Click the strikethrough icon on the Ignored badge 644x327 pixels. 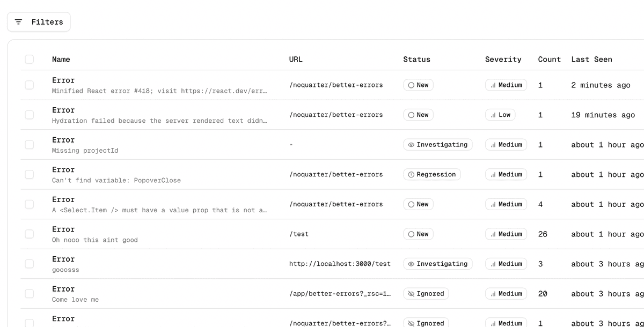click(411, 293)
